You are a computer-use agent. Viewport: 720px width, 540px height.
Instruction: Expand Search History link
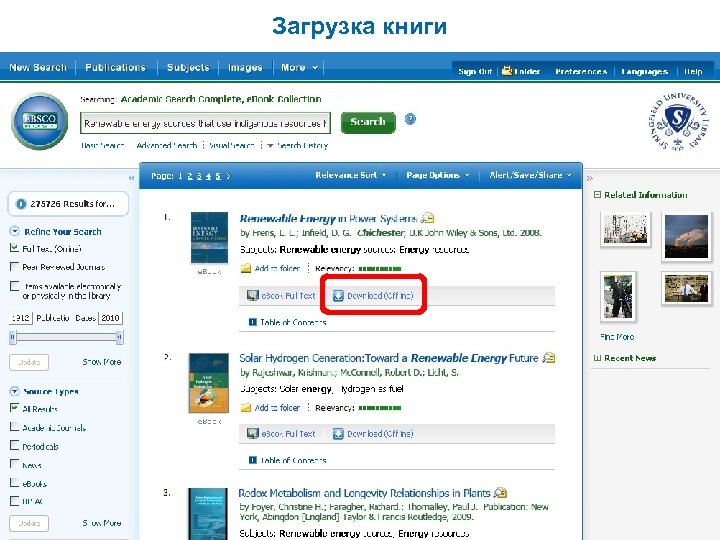pyautogui.click(x=297, y=146)
